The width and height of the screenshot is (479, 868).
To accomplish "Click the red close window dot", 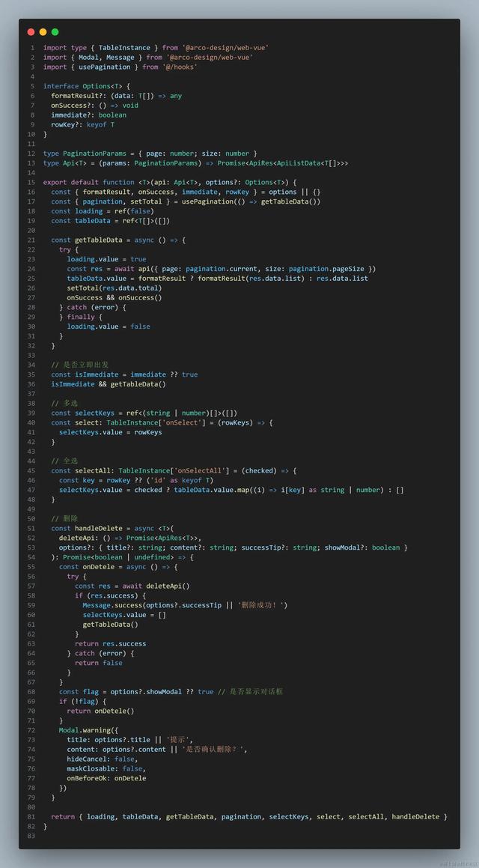I will (31, 32).
